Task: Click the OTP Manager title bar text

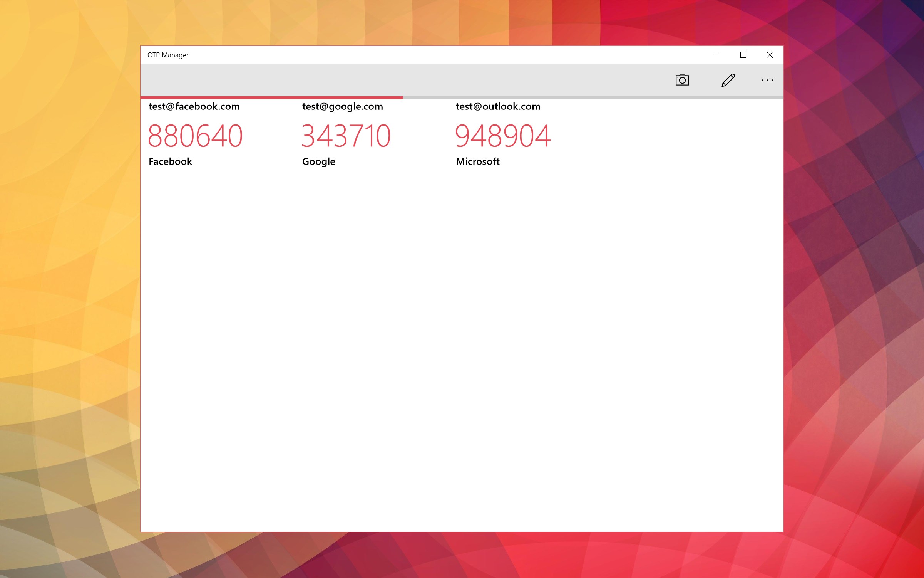Action: click(168, 55)
